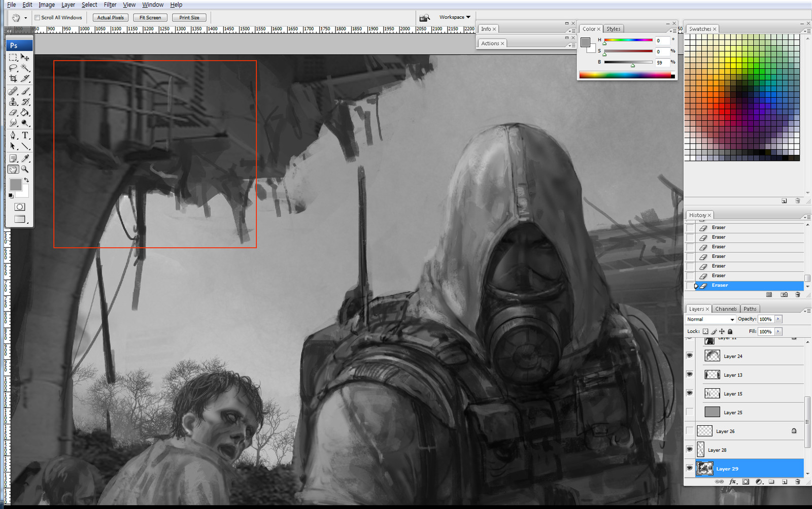Add layer style with fx icon
The image size is (812, 509).
coord(732,482)
